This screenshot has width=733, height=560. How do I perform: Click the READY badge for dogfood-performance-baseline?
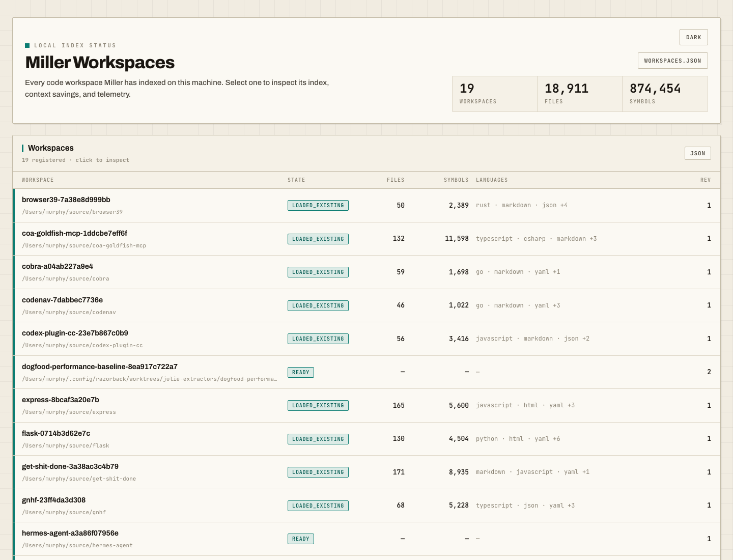click(301, 372)
